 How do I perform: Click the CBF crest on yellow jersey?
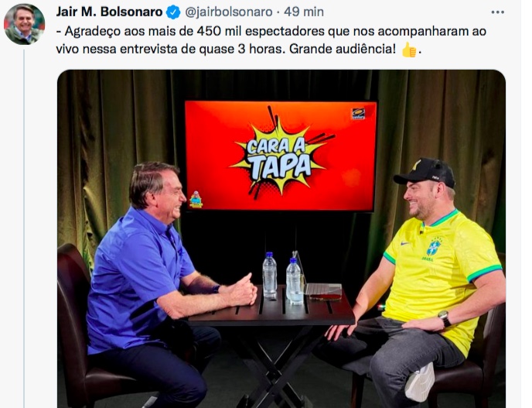point(433,247)
